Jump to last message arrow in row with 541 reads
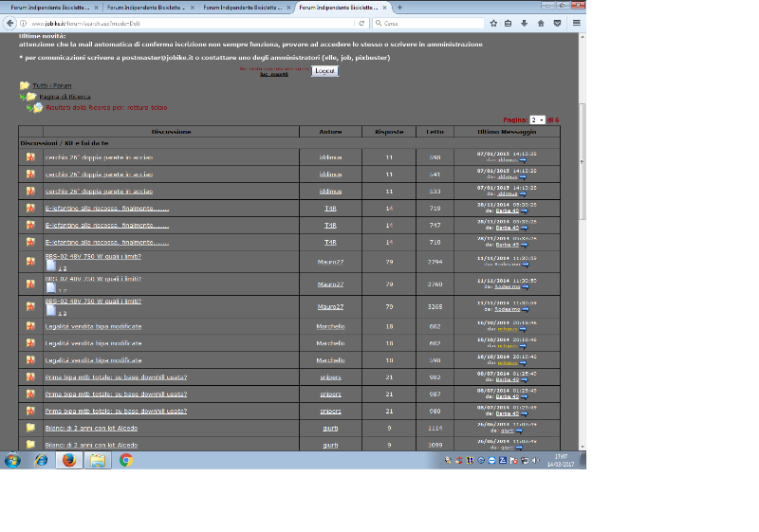The width and height of the screenshot is (759, 532). click(x=523, y=177)
